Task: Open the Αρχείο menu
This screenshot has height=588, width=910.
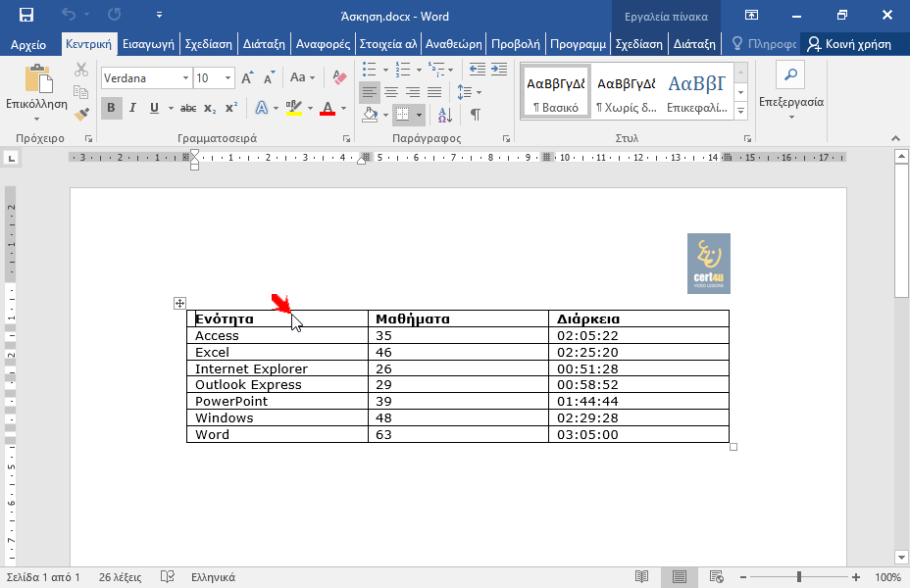Action: tap(28, 44)
